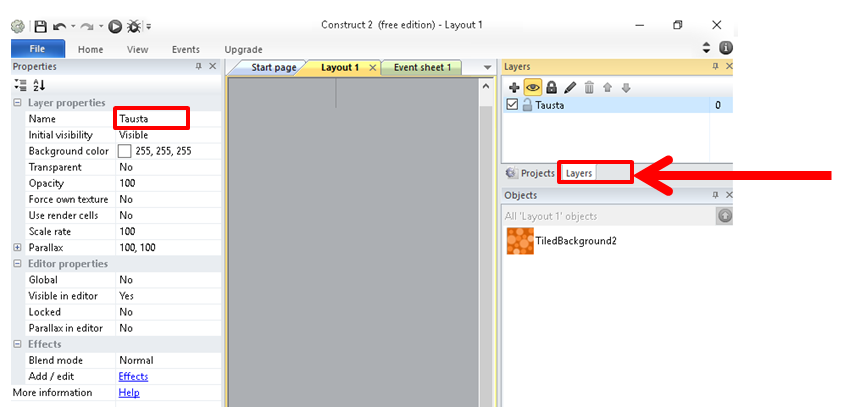This screenshot has height=413, width=841.
Task: Click the Effects link in Add / edit
Action: pyautogui.click(x=133, y=376)
